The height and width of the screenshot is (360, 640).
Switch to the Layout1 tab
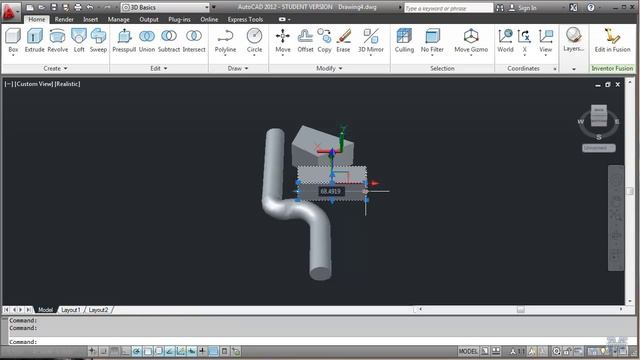[71, 310]
